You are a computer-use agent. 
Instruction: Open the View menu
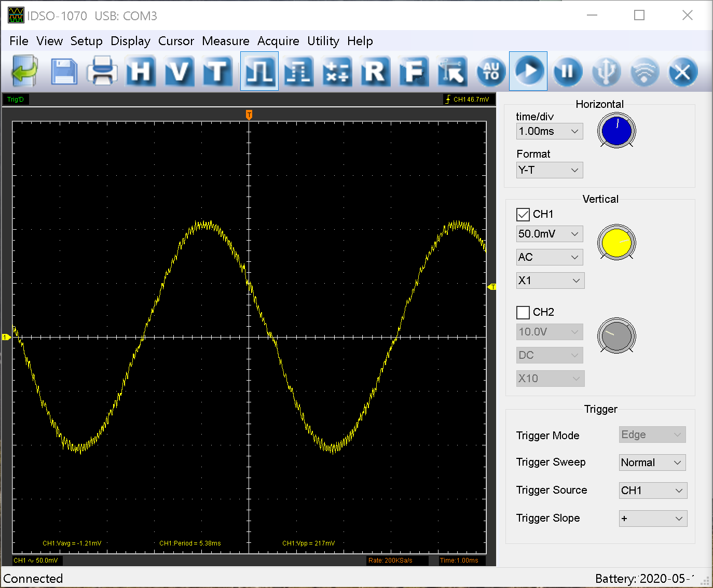coord(49,41)
